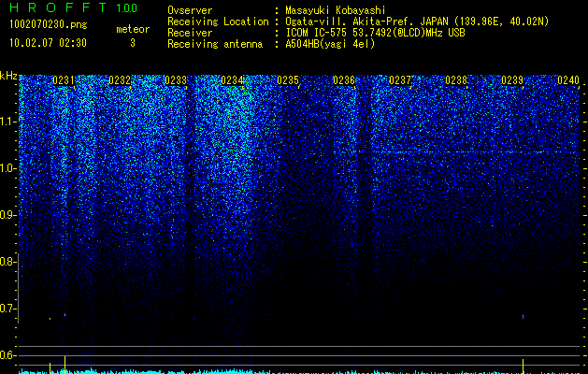Click the 0231 time marker

point(63,80)
